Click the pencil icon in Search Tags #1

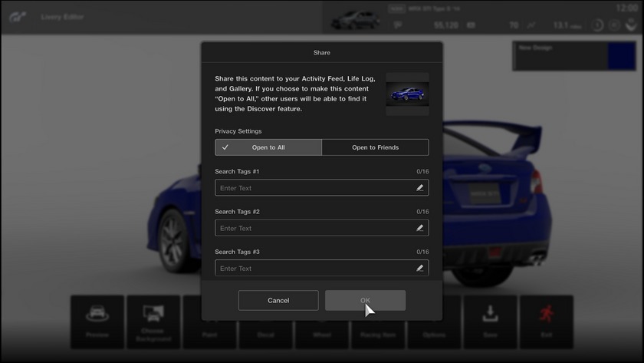(419, 188)
